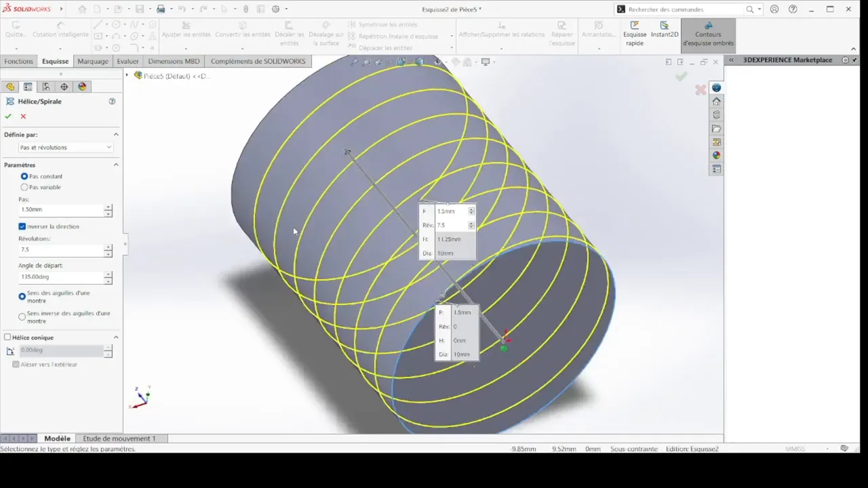The height and width of the screenshot is (488, 868).
Task: Open the Options gear icon
Action: click(x=275, y=9)
